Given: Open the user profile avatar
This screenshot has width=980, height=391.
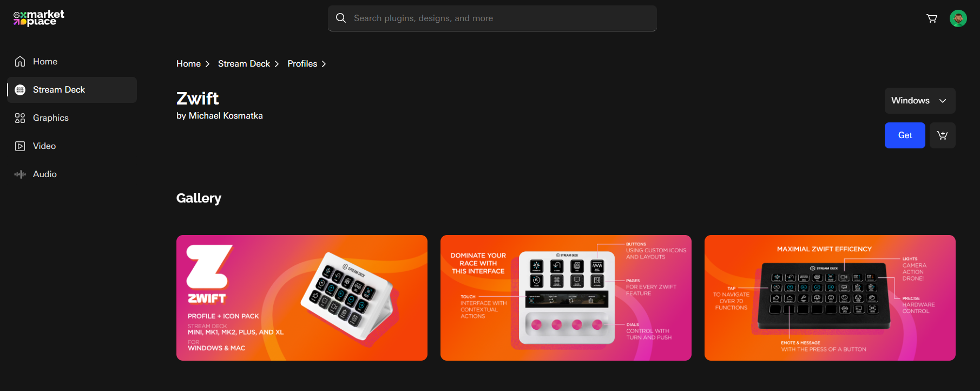Looking at the screenshot, I should [958, 18].
